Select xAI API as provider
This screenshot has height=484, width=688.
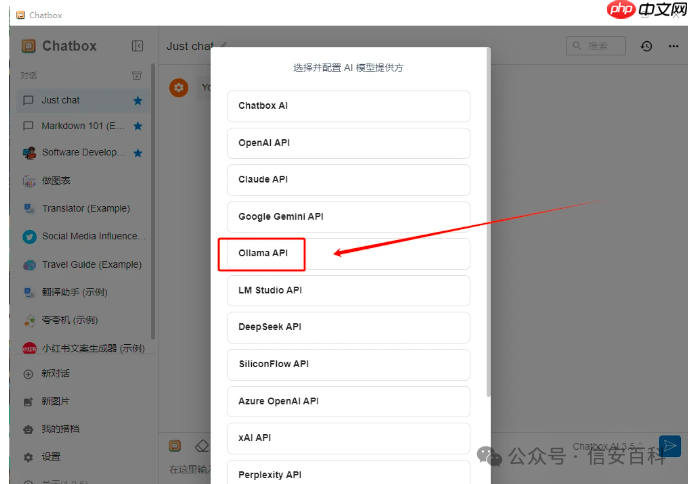coord(348,438)
